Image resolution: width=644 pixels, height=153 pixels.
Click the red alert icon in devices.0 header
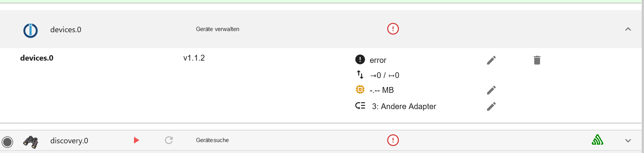coord(393,29)
